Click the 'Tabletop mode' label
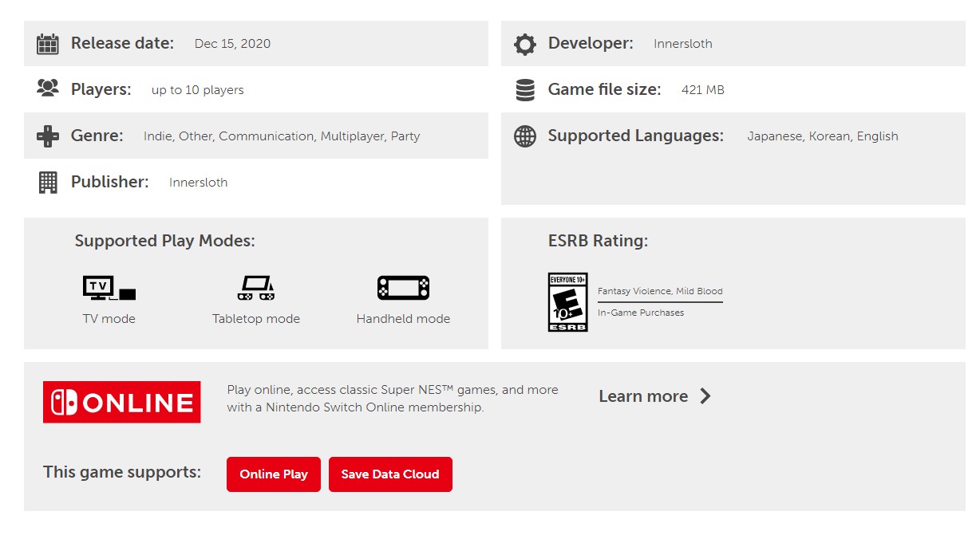The image size is (980, 539). [256, 319]
